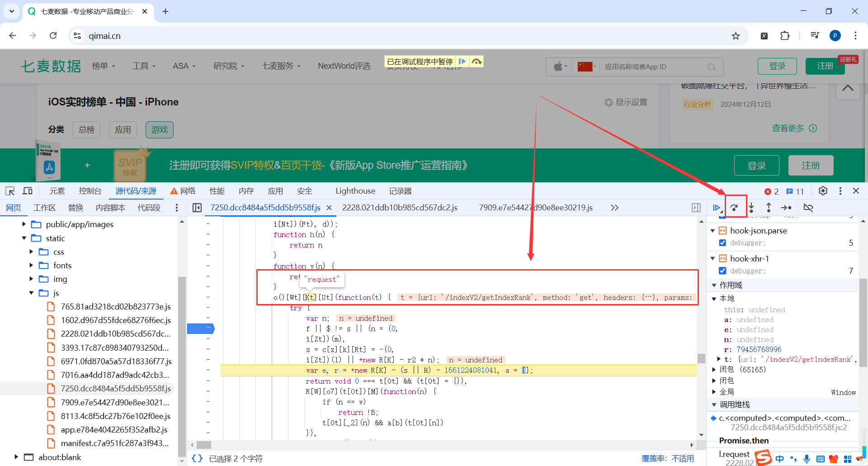This screenshot has height=466, width=868.
Task: Step out of current function
Action: click(x=769, y=208)
